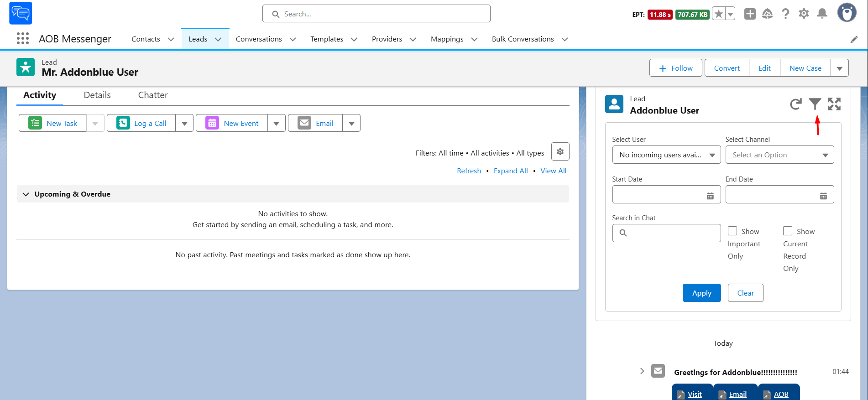Check Show Current Record Only checkbox

coord(788,231)
